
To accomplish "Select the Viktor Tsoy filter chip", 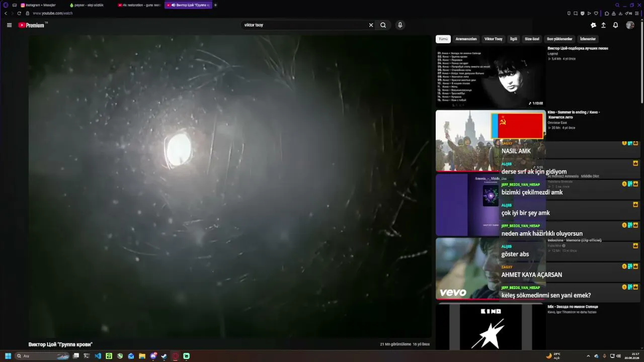I will (x=493, y=39).
